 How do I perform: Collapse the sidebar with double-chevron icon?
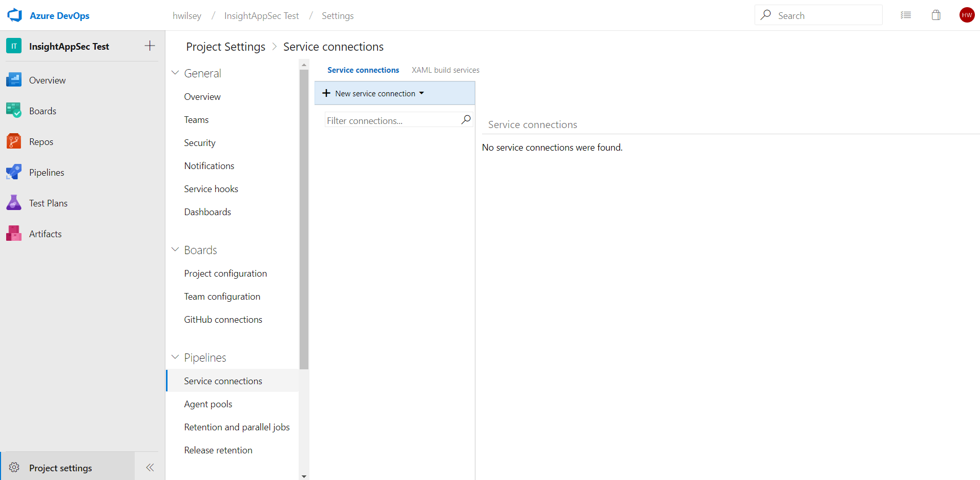coord(150,467)
